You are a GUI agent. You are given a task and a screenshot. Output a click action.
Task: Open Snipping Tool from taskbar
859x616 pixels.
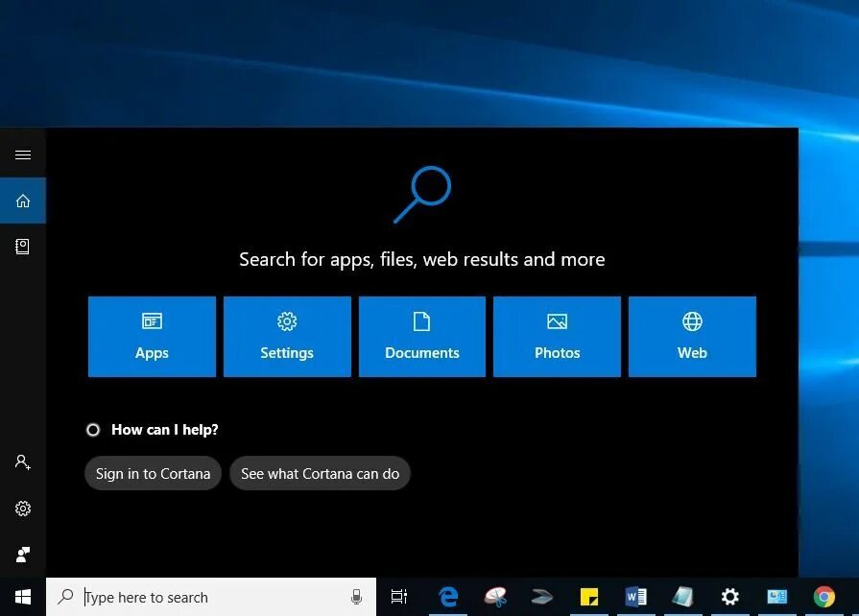coord(495,596)
